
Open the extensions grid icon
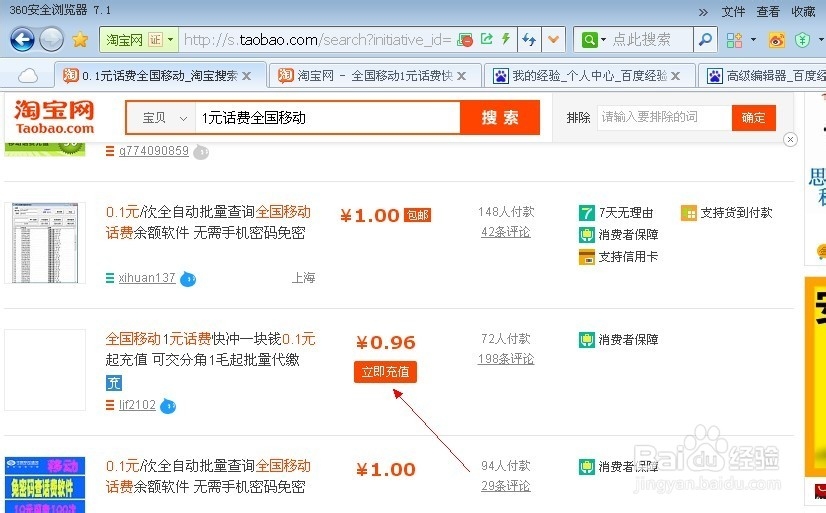tap(734, 40)
